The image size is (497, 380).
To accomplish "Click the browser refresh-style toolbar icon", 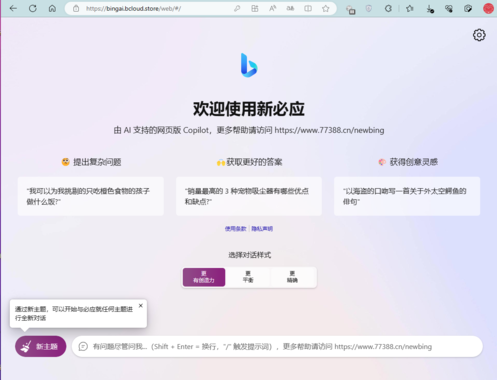I will click(x=388, y=9).
